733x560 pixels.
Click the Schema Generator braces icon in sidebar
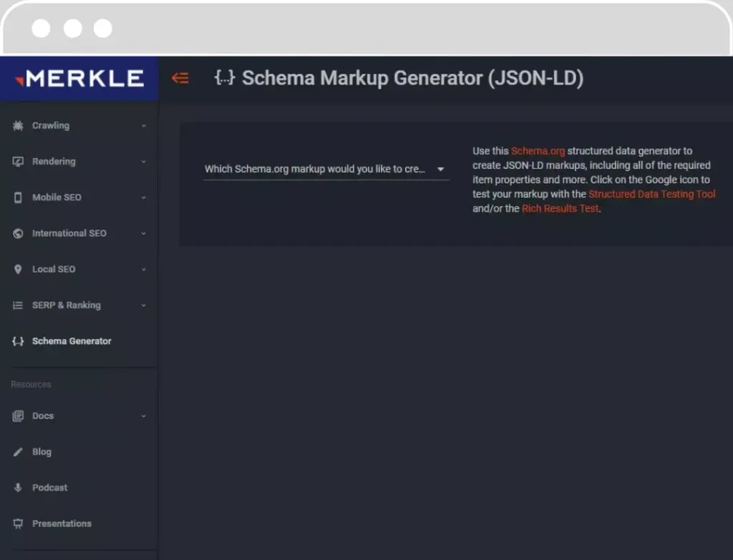[18, 341]
